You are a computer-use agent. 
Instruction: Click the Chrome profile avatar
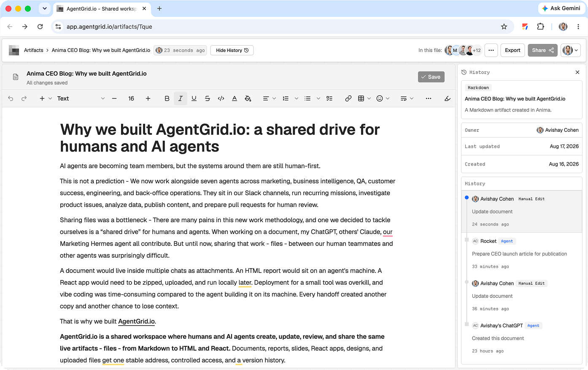point(563,27)
